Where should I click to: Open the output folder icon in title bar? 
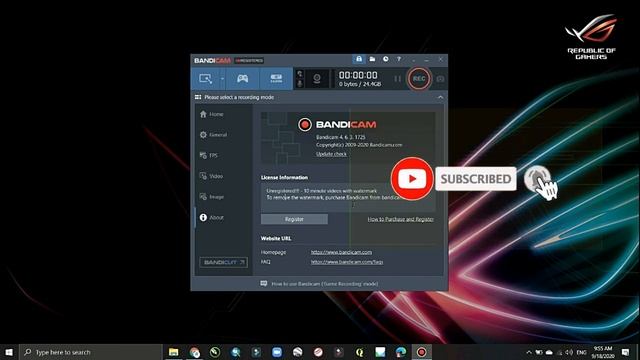tap(372, 59)
